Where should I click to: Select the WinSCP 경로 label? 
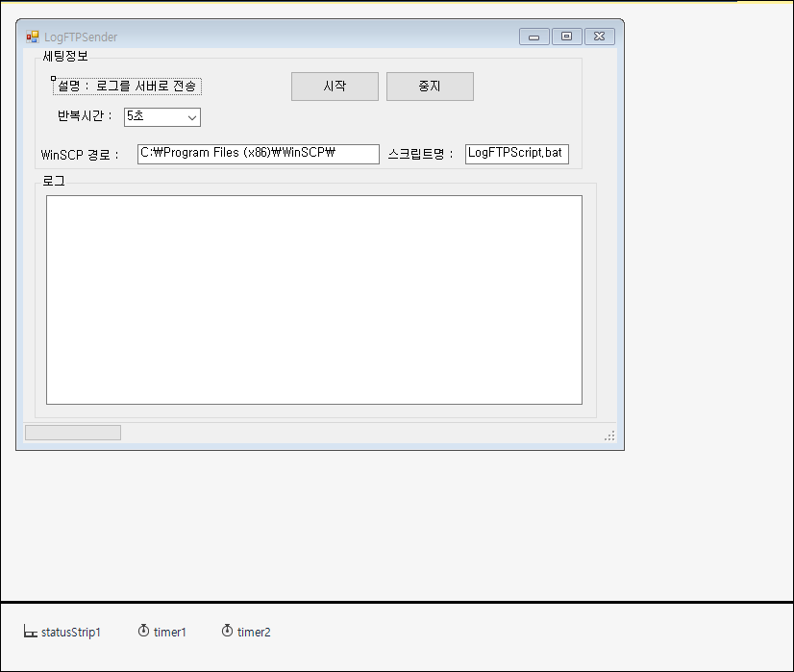pyautogui.click(x=80, y=155)
